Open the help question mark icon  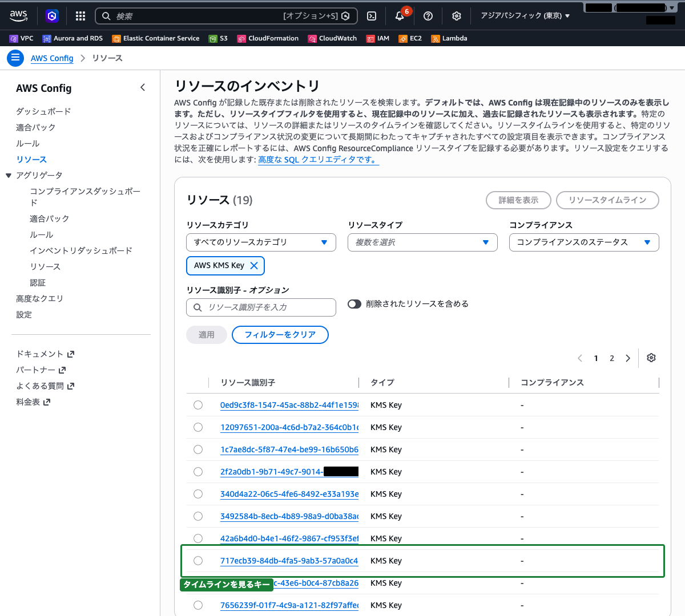(x=428, y=16)
